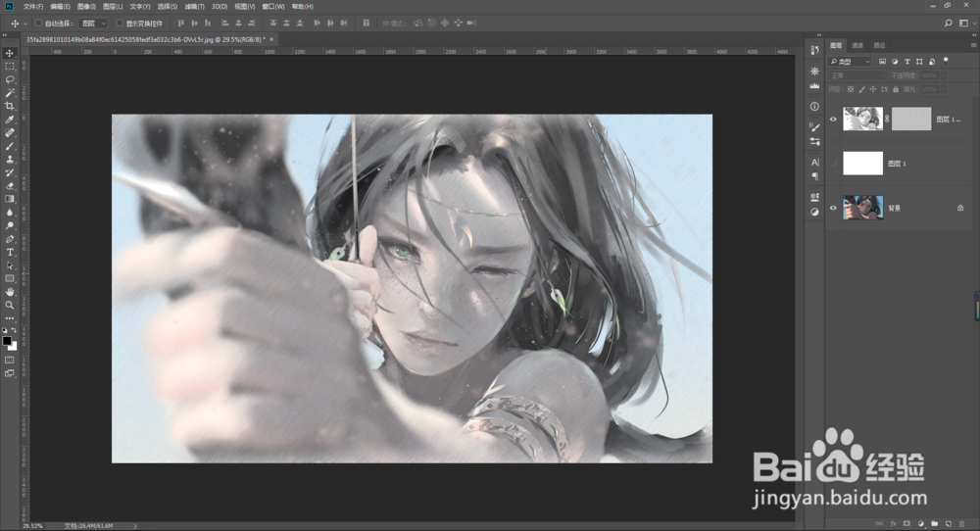Select the Rectangle shape tool

[x=10, y=278]
